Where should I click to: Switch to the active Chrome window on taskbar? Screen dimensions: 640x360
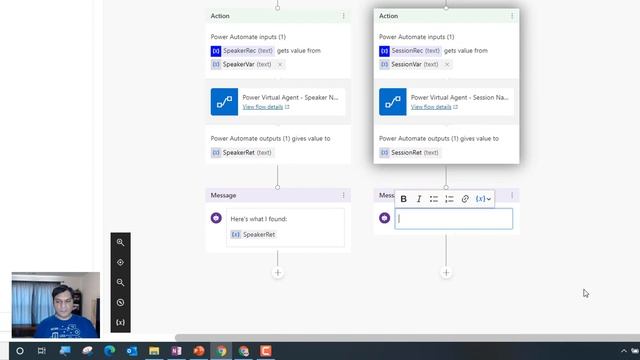click(221, 351)
